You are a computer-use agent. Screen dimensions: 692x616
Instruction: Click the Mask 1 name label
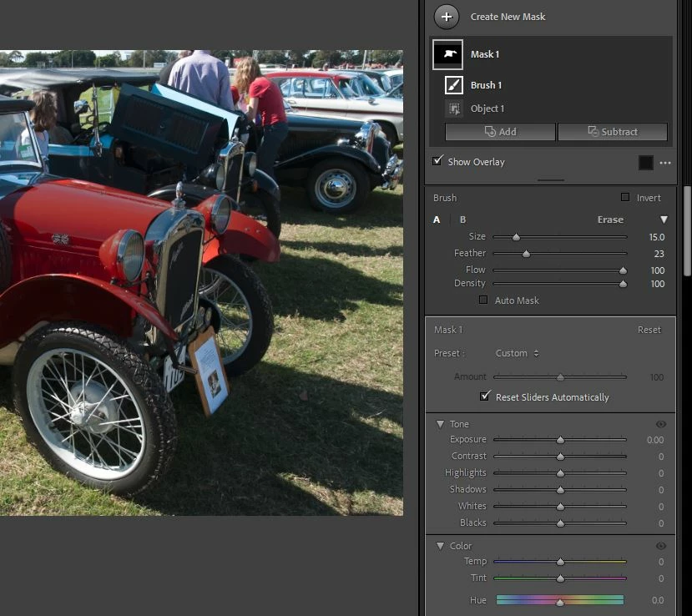click(485, 54)
